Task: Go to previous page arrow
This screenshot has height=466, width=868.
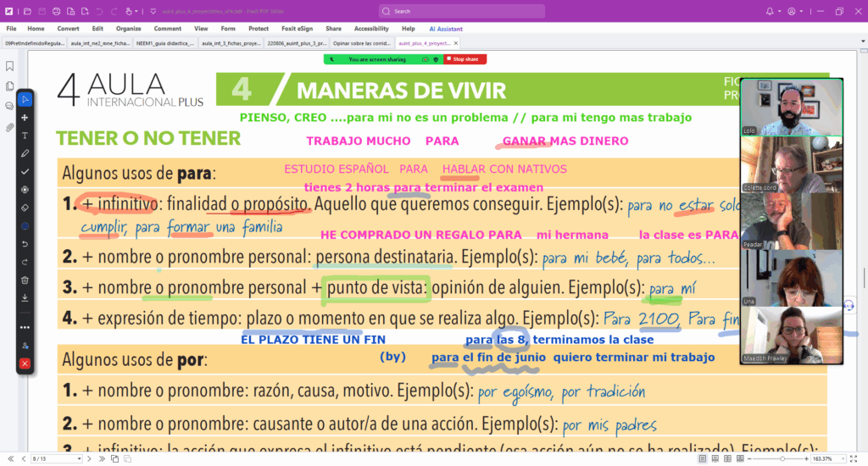Action: point(23,459)
